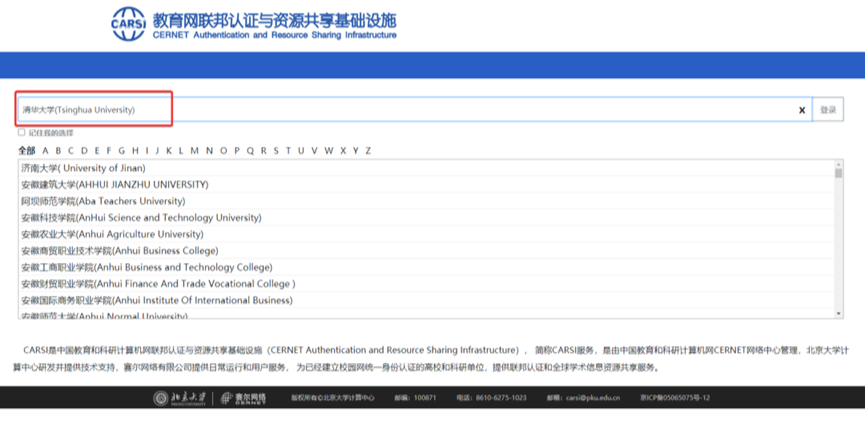Click 版权所有©北京大学计算中心 copyright text
Screen dimensions: 865x421
333,398
